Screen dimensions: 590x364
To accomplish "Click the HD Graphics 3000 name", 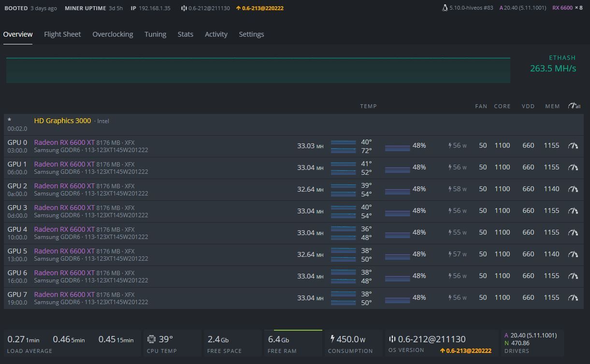I will point(62,121).
